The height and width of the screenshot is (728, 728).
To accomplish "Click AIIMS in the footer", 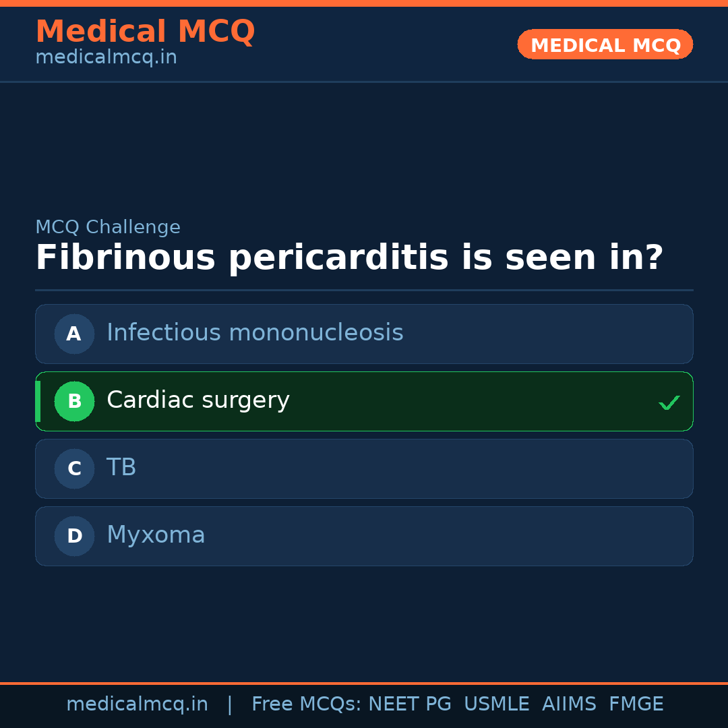I will (x=569, y=704).
